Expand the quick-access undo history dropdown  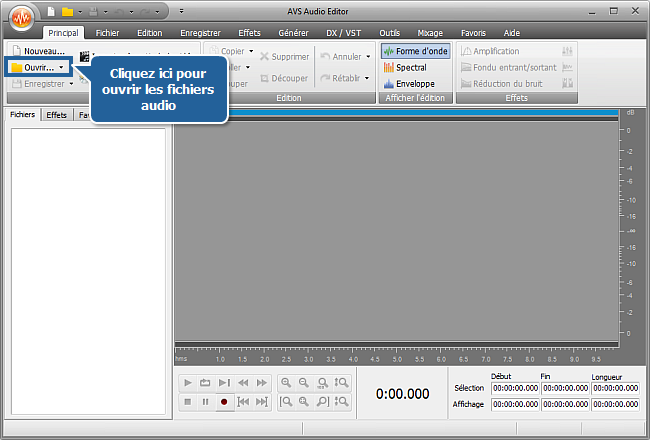coord(131,12)
